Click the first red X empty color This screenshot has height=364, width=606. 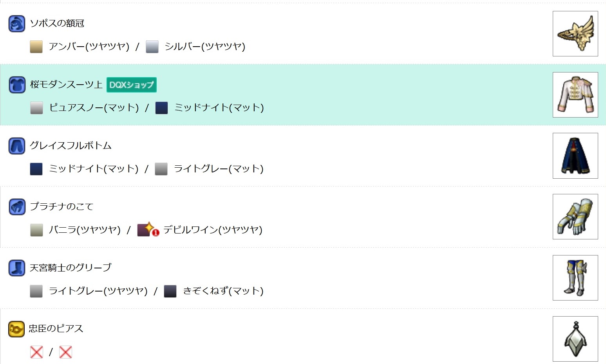[36, 352]
